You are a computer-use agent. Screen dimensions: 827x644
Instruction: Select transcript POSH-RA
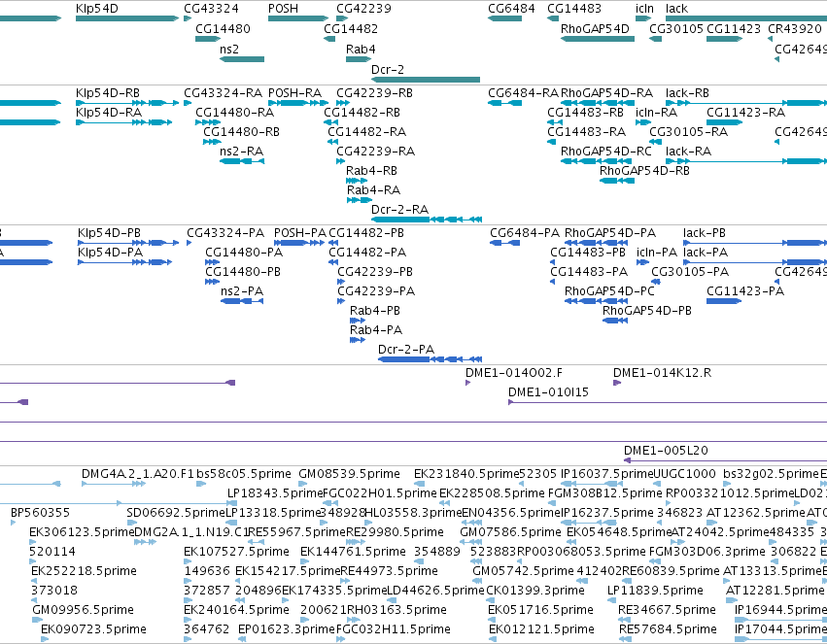(x=294, y=93)
